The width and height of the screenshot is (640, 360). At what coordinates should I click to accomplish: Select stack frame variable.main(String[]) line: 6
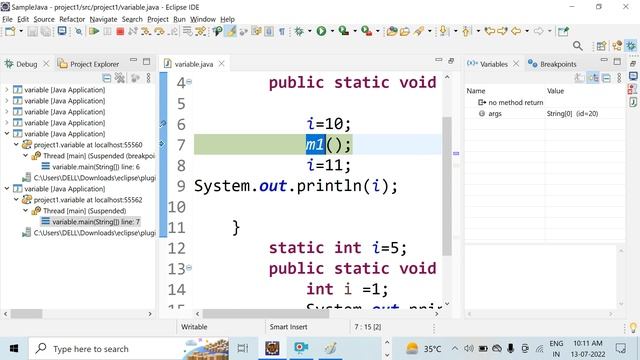pyautogui.click(x=91, y=167)
